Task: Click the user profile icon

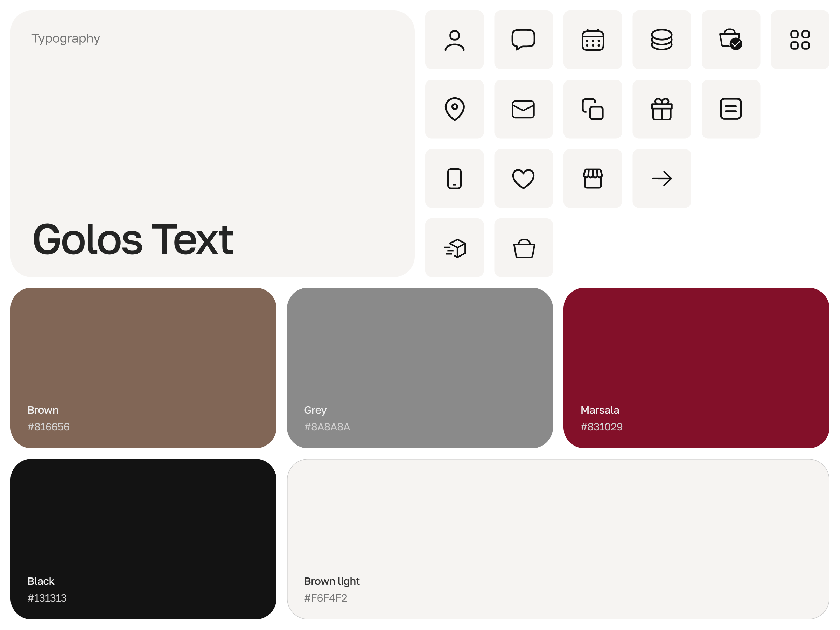Action: click(454, 40)
